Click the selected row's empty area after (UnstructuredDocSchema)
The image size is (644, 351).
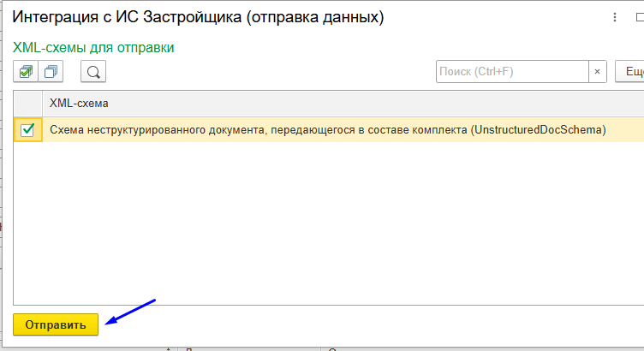[625, 130]
